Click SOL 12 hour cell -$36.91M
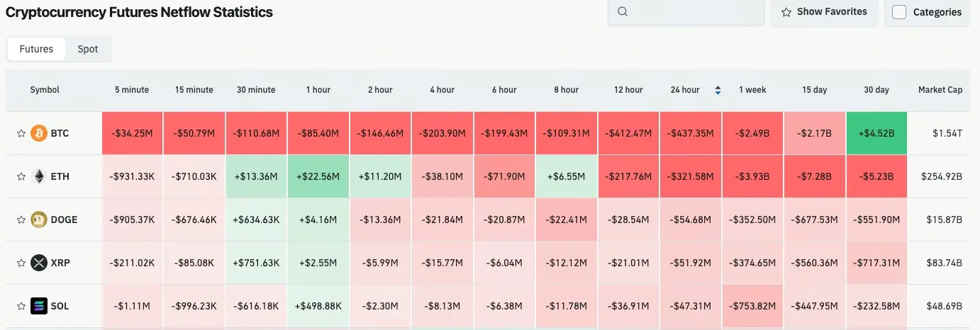Screen dimensions: 980x330 (x=628, y=306)
